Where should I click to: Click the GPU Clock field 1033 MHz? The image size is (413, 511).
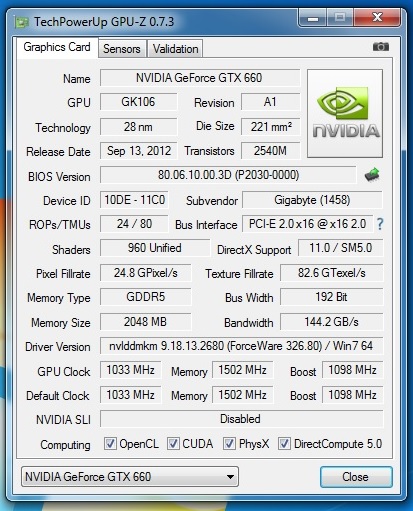click(130, 370)
